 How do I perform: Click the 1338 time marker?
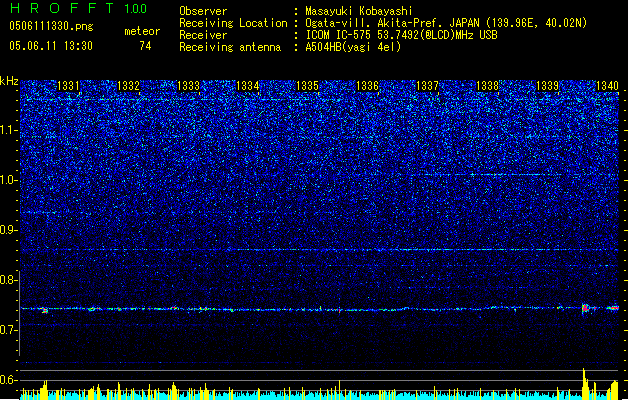487,86
